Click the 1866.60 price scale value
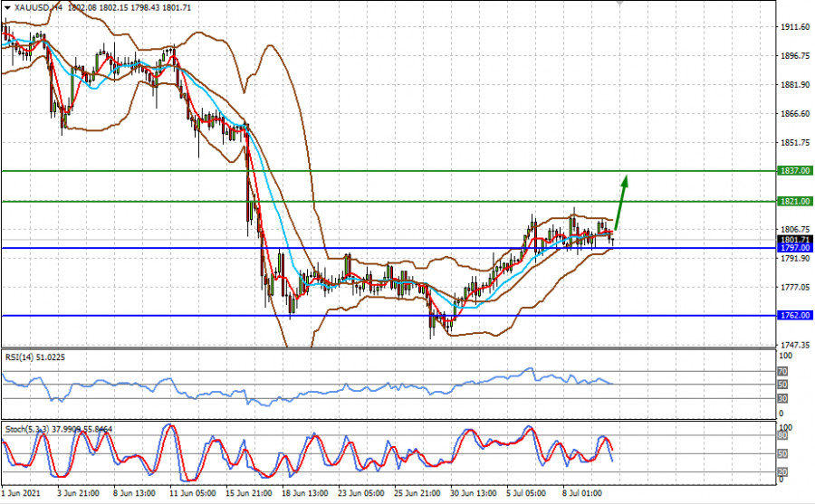815x504 pixels. [x=794, y=114]
